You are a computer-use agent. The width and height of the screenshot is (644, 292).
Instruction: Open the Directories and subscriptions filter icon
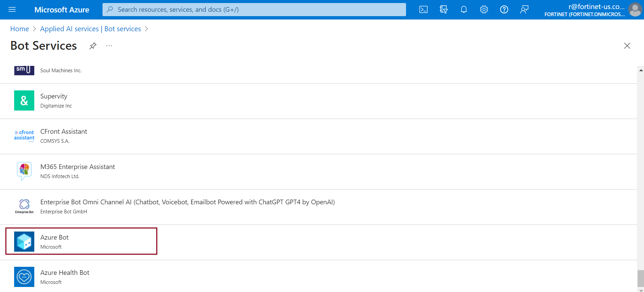point(444,10)
